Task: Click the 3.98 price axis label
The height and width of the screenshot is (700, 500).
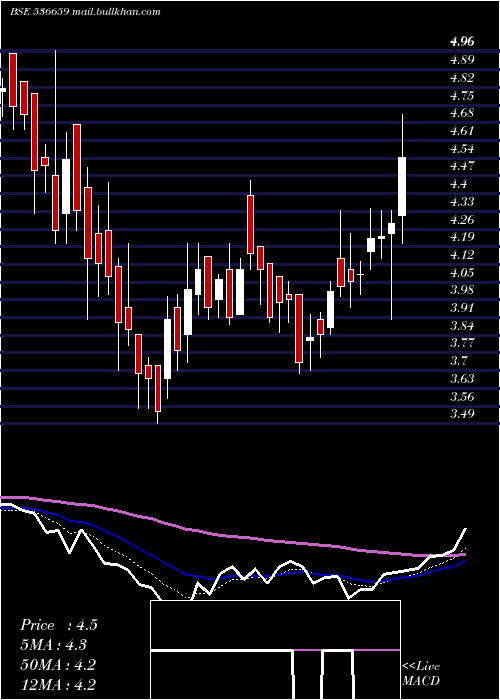Action: pyautogui.click(x=462, y=290)
